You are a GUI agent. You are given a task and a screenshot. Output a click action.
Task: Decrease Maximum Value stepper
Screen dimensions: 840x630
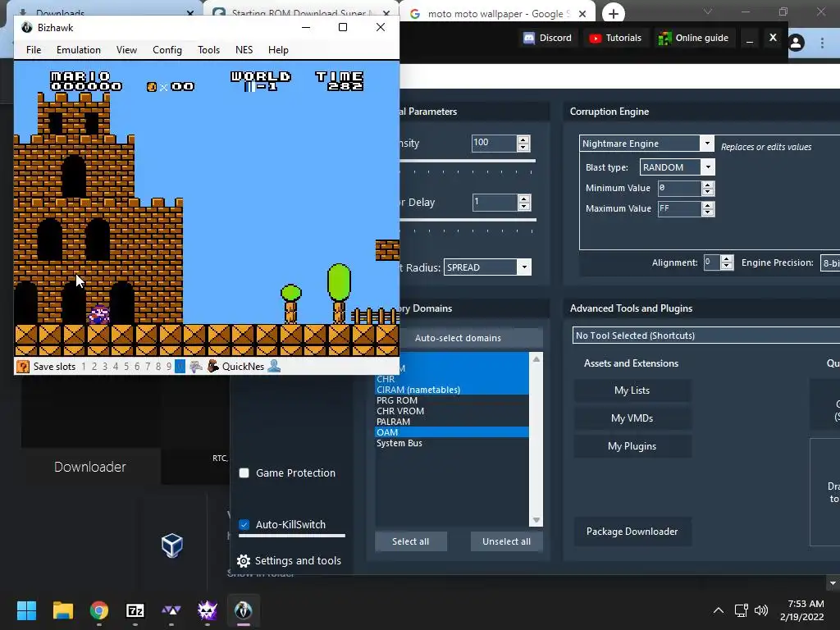tap(708, 212)
